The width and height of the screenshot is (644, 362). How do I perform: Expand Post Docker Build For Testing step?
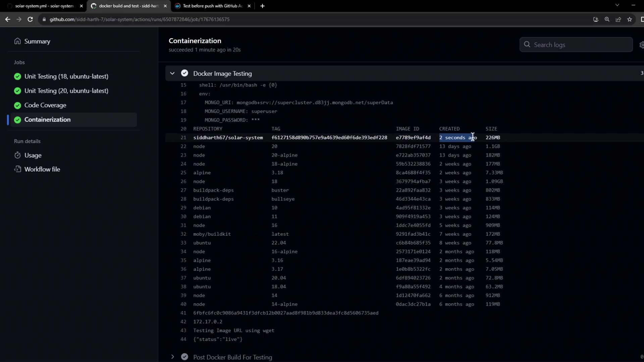(x=172, y=357)
